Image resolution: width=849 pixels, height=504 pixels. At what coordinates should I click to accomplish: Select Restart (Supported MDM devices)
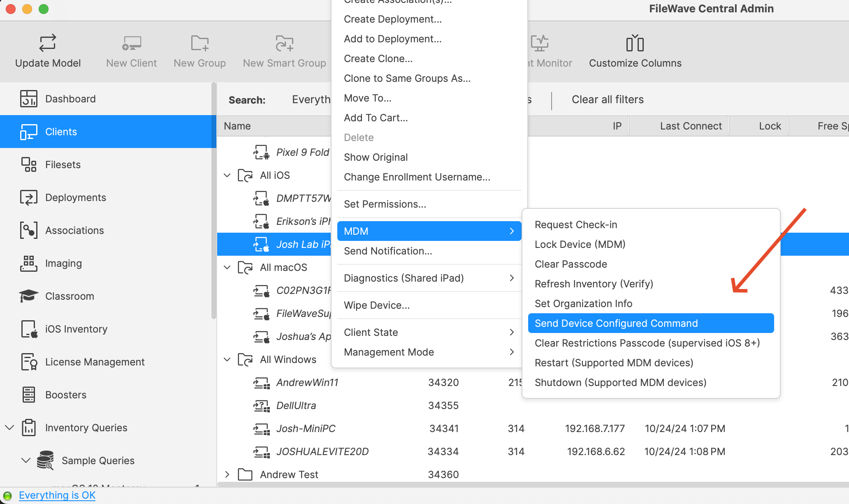click(651, 363)
